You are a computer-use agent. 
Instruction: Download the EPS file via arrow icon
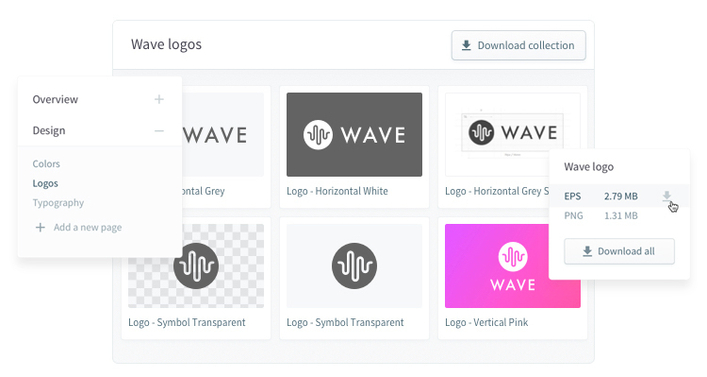(x=666, y=196)
